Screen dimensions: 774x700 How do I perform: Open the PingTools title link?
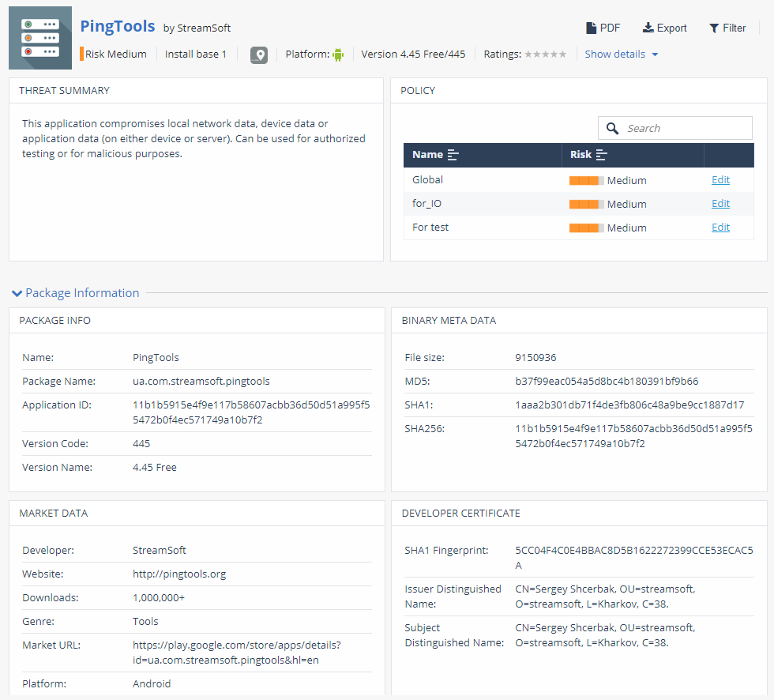tap(118, 26)
